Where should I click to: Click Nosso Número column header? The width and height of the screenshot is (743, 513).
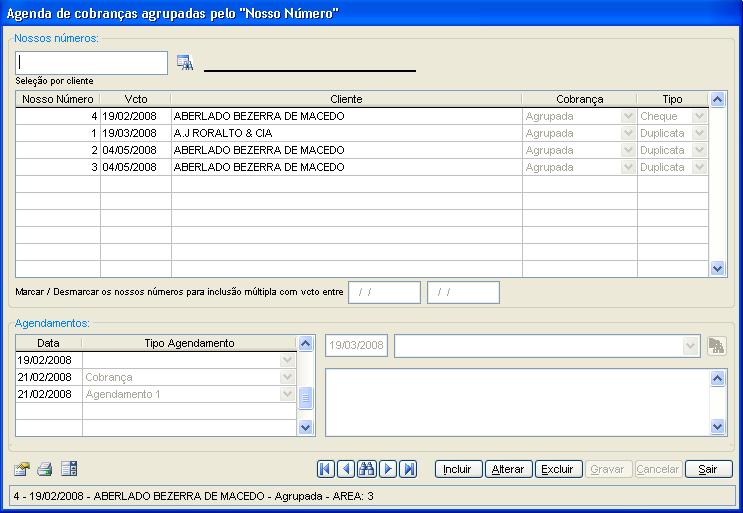[x=58, y=99]
